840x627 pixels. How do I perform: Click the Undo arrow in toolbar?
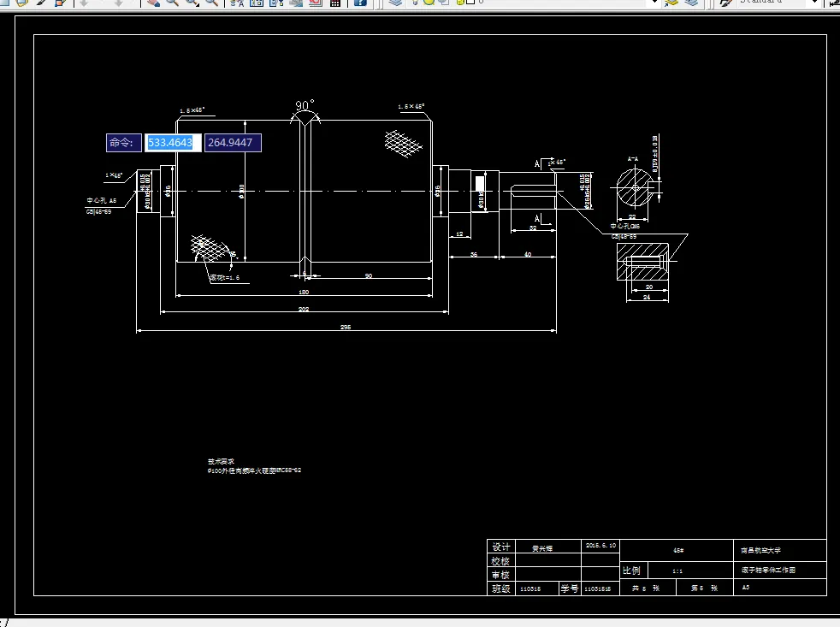84,3
